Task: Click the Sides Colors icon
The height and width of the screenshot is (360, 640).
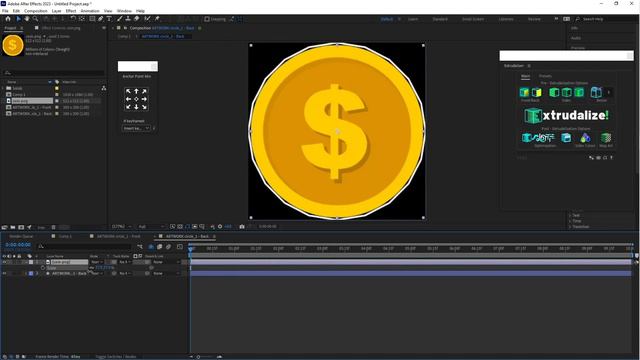Action: click(x=585, y=138)
